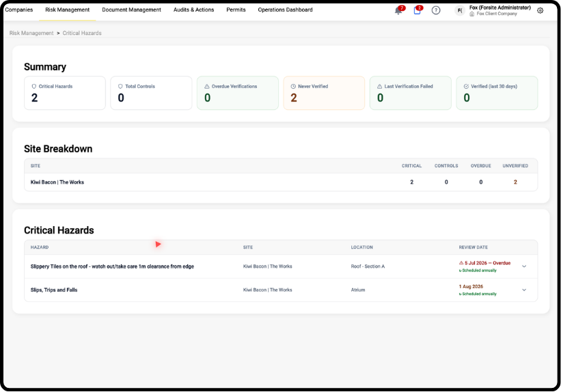Screen dimensions: 561x392
Task: Click Kiwi Bacon site cell in Slips, Trips row
Action: (268, 290)
